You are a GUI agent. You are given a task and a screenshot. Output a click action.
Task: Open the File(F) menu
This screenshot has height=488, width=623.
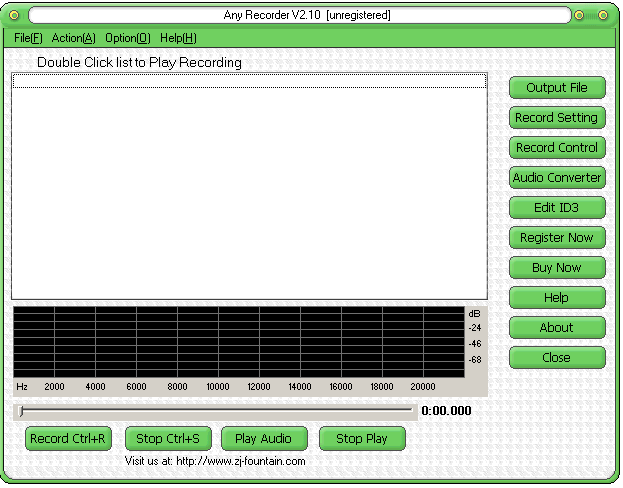28,38
